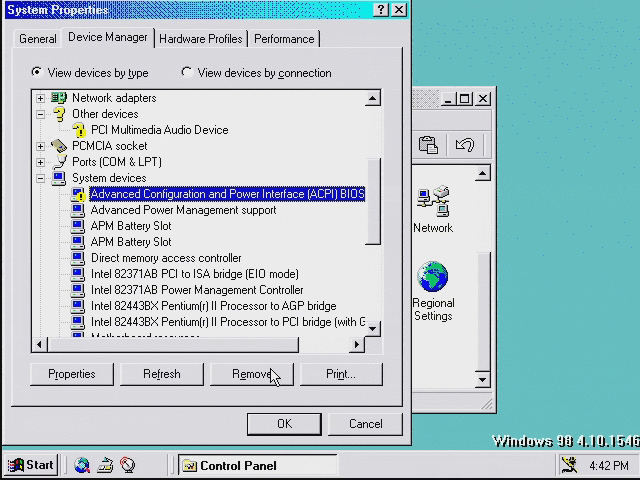Maximize the Control Panel window
The width and height of the screenshot is (640, 480).
[464, 98]
